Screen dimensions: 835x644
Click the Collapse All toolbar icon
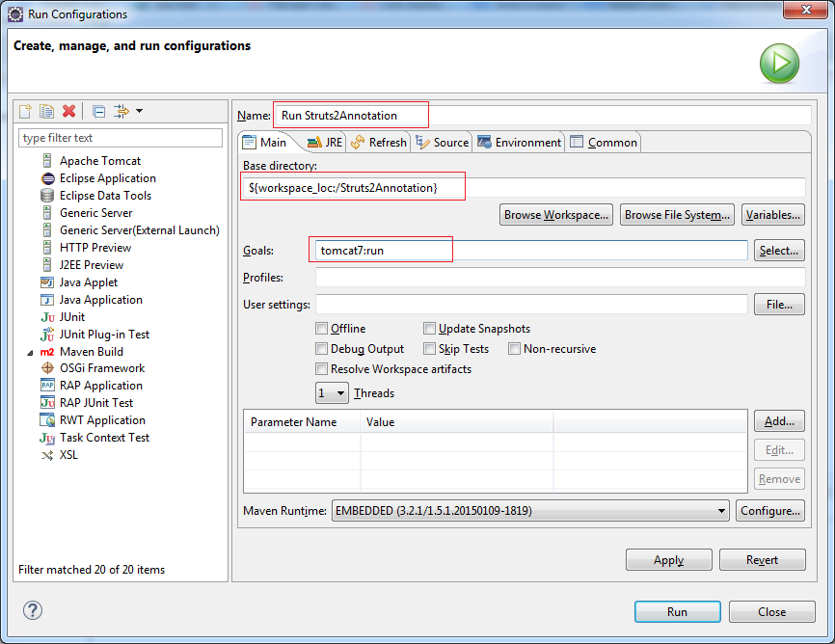pyautogui.click(x=98, y=111)
